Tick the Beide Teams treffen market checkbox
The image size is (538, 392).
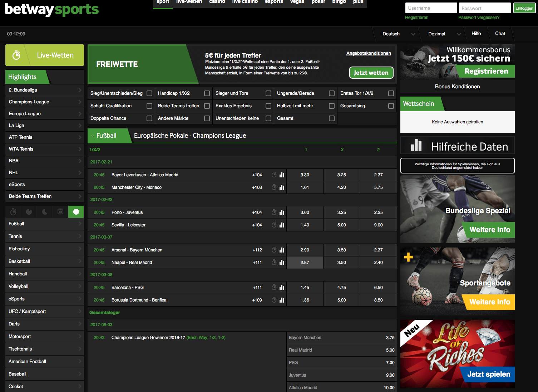point(207,106)
